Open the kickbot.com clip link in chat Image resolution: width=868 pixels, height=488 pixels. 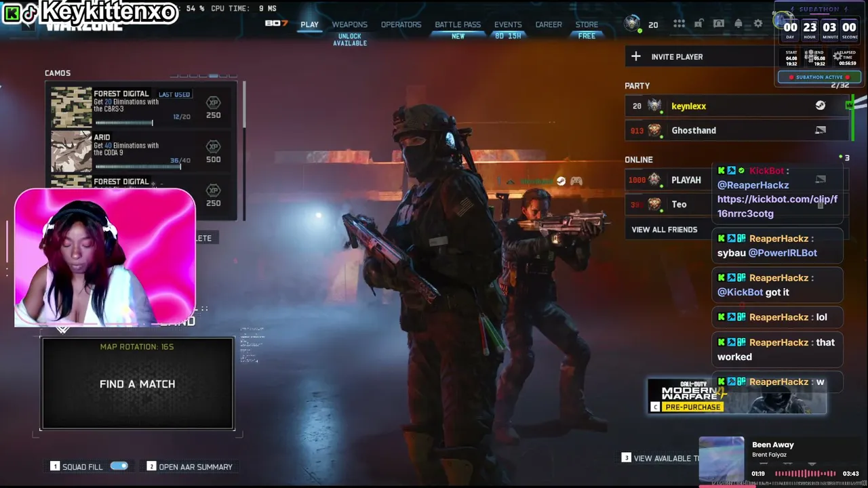click(777, 206)
